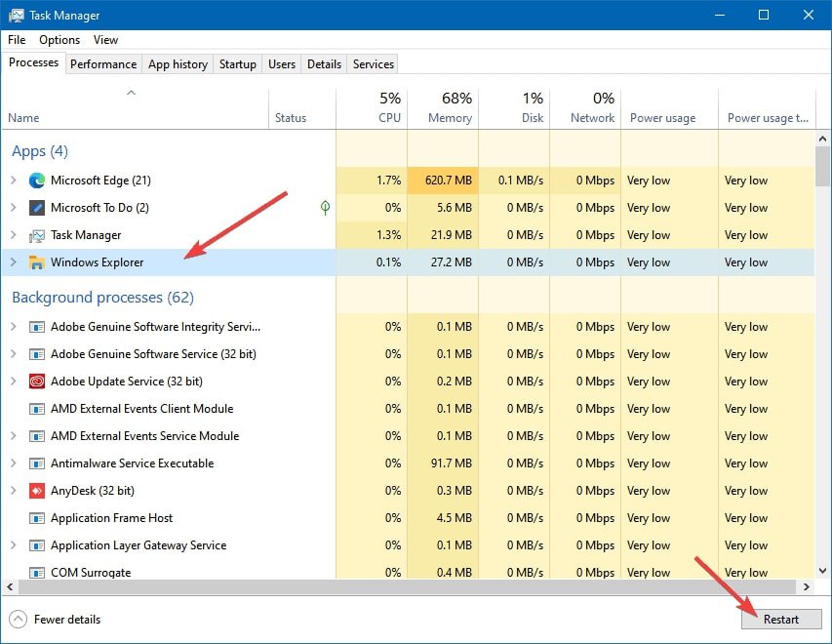
Task: Expand the Task Manager process entry
Action: point(14,235)
